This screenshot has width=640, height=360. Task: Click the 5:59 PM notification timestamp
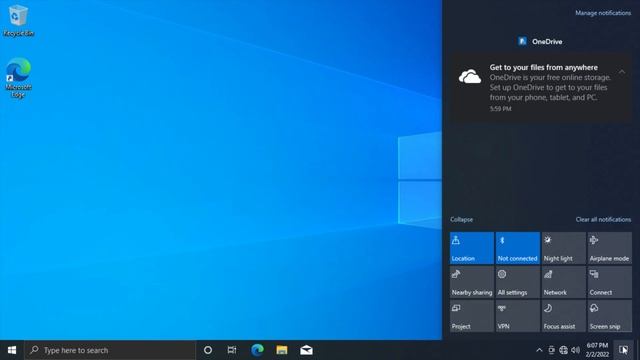point(500,109)
